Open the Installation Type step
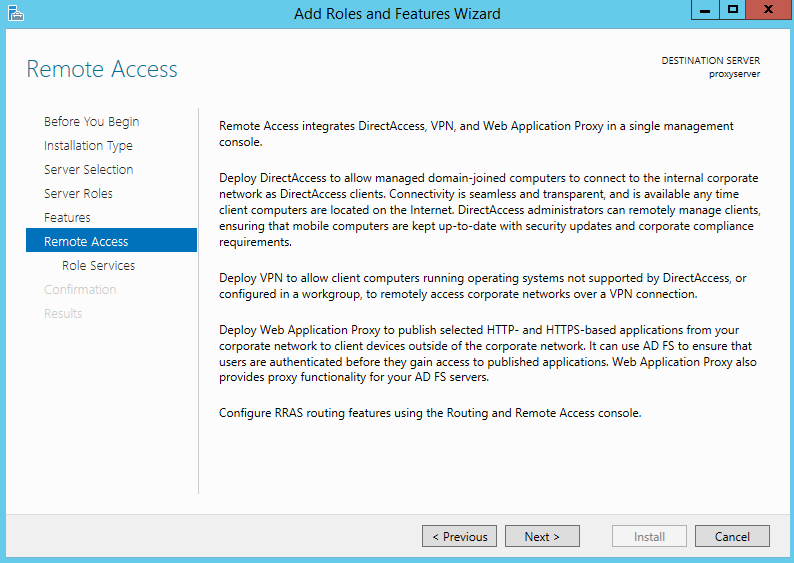 coord(88,146)
